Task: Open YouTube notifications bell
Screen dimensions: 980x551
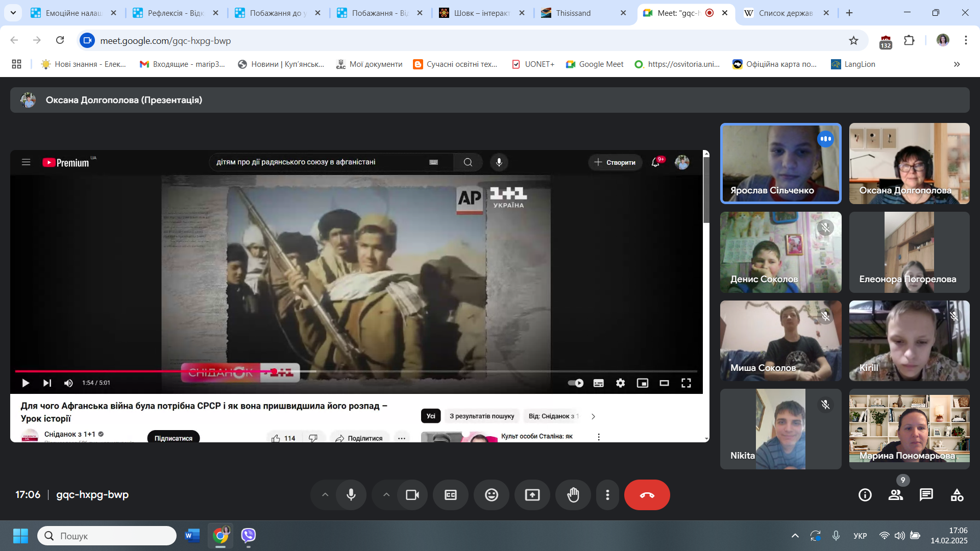Action: pos(656,162)
